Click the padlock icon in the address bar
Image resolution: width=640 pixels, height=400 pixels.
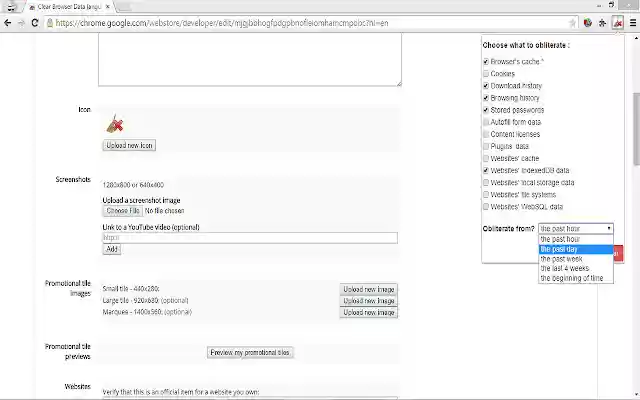pyautogui.click(x=50, y=23)
